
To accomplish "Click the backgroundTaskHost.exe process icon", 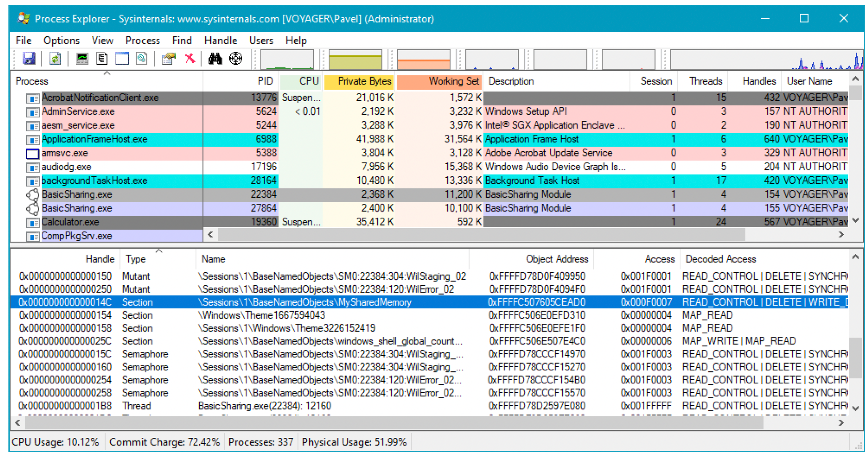I will 32,181.
